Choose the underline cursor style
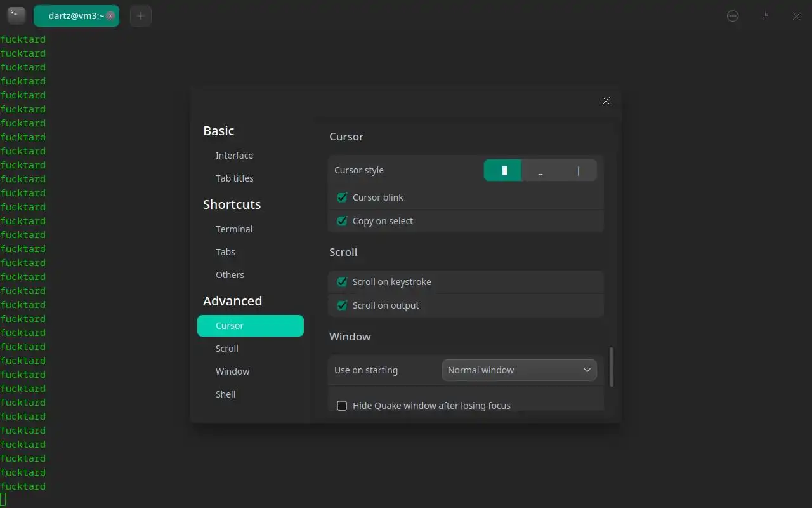The width and height of the screenshot is (812, 508). [540, 170]
